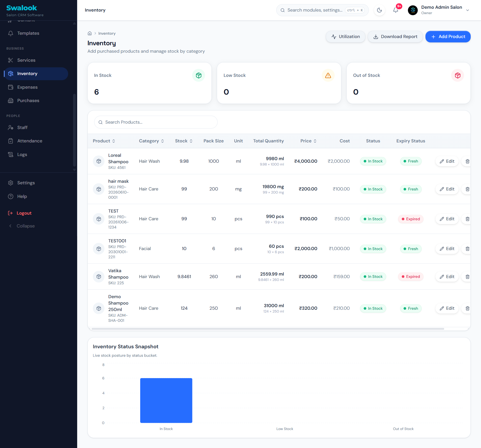This screenshot has width=481, height=448.
Task: Toggle dark mode moon icon
Action: 379,10
